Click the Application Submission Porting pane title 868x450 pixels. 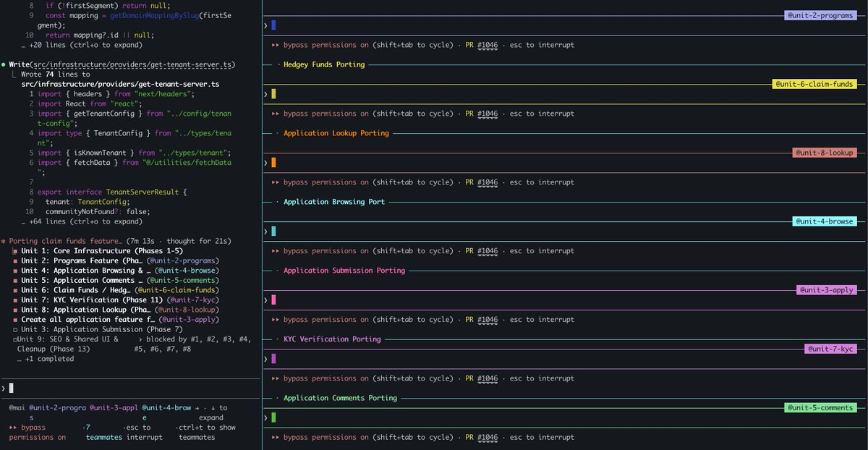tap(344, 271)
